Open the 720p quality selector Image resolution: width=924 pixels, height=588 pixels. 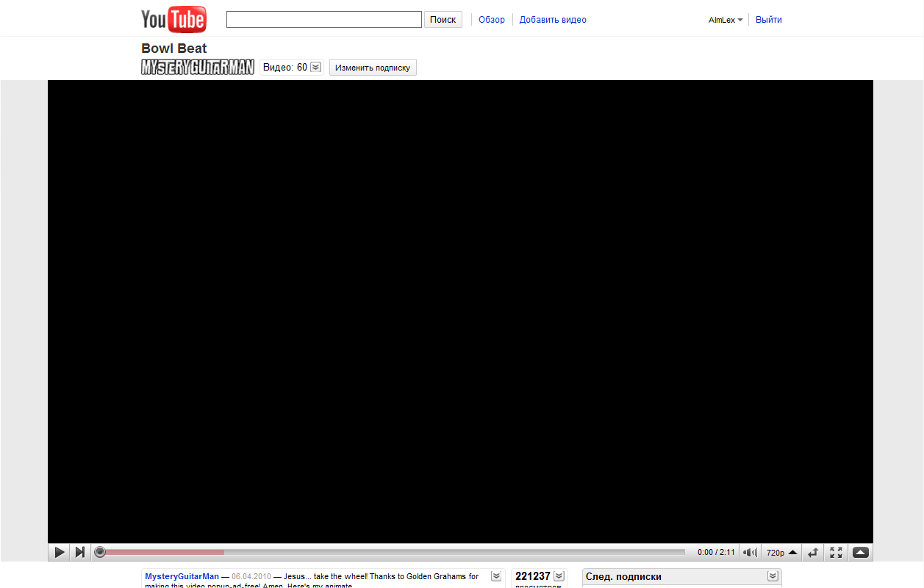781,551
